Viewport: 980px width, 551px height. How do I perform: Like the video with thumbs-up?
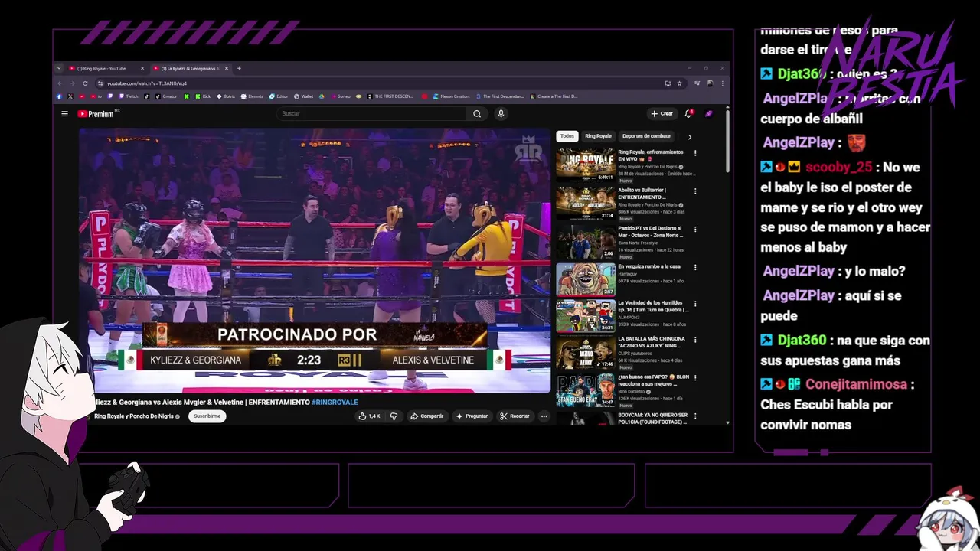(369, 416)
